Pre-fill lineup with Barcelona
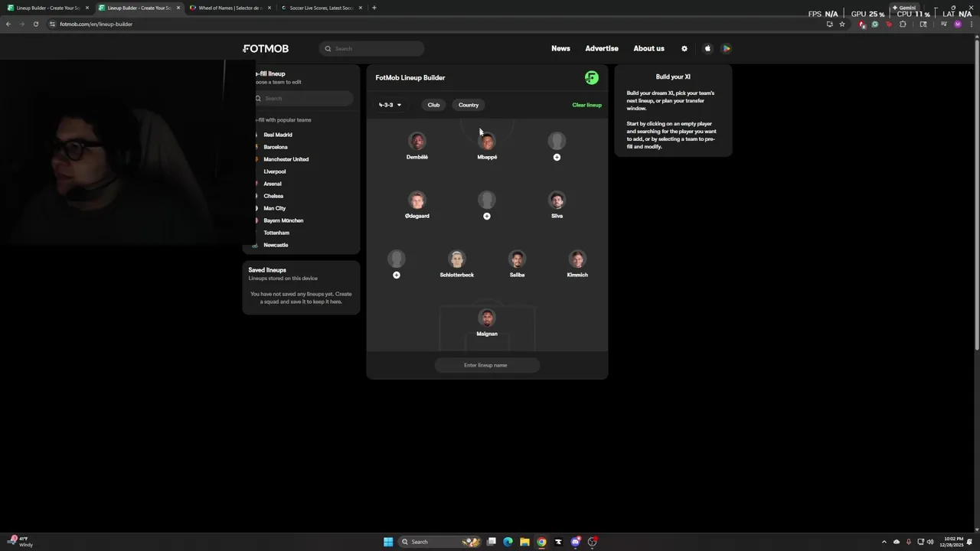Viewport: 980px width, 551px height. coord(276,147)
